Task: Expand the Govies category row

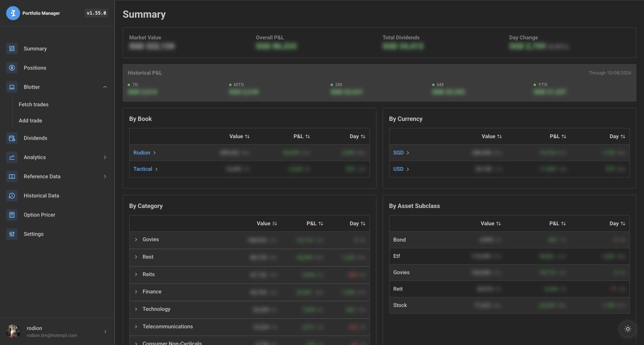Action: pos(136,239)
